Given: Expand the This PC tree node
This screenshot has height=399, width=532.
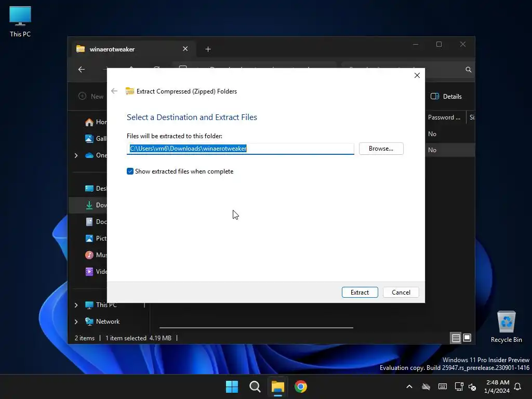Looking at the screenshot, I should [76, 305].
